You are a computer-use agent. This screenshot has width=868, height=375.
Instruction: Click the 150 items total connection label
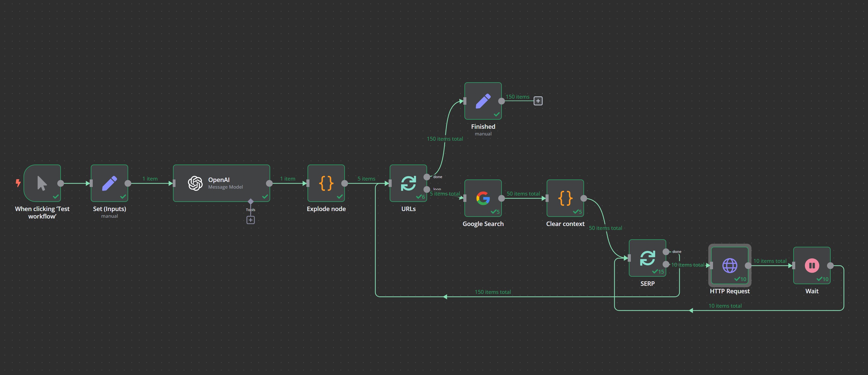coord(445,138)
